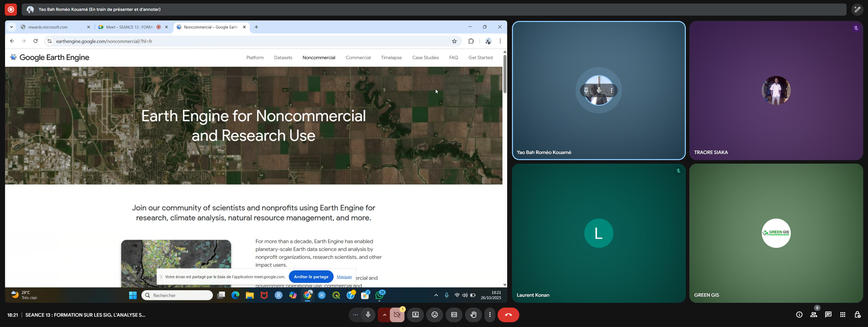Viewport: 868px width, 327px height.
Task: Click the Masquer link in sharing bar
Action: (344, 277)
